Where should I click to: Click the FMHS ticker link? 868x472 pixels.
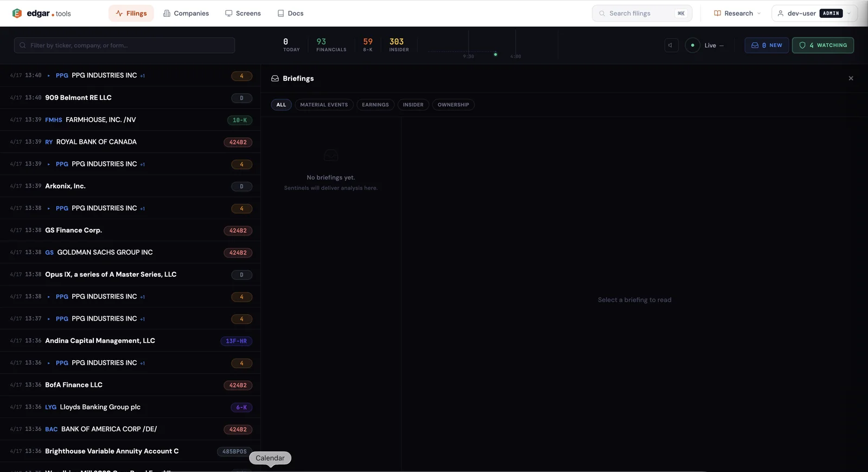[x=53, y=120]
